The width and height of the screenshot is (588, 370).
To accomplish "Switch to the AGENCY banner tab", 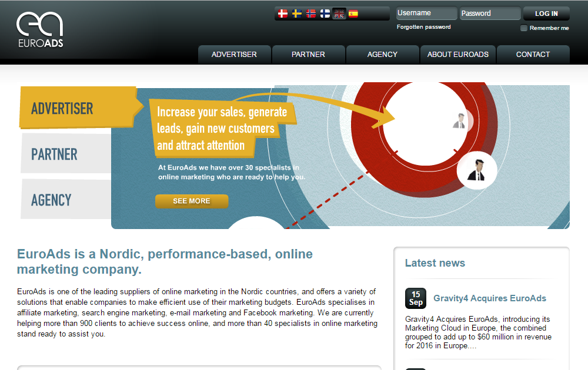I will (66, 200).
